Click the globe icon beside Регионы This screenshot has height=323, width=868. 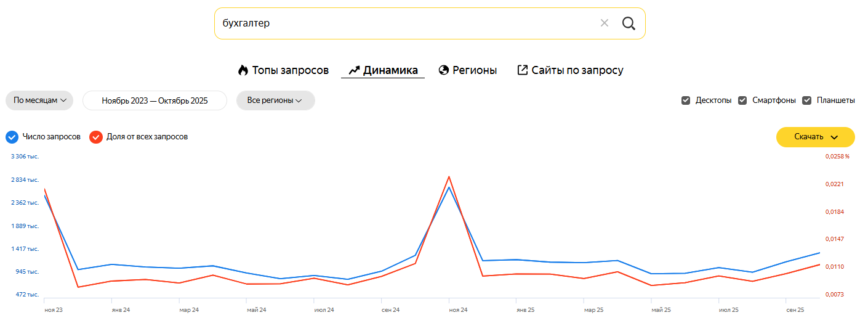[443, 70]
